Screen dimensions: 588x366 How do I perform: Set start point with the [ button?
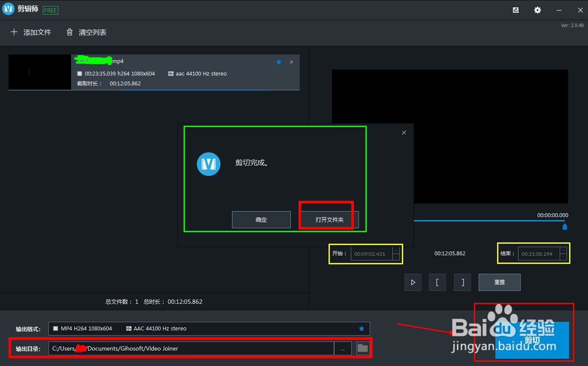(437, 282)
